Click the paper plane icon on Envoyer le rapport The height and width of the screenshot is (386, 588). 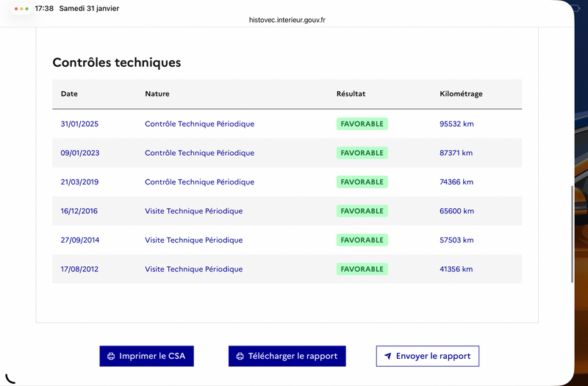coord(387,357)
